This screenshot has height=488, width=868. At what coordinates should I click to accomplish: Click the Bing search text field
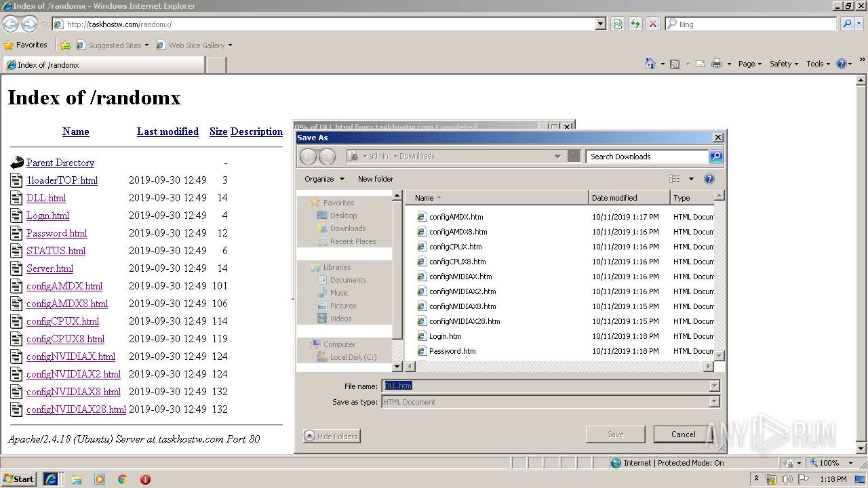pyautogui.click(x=751, y=24)
